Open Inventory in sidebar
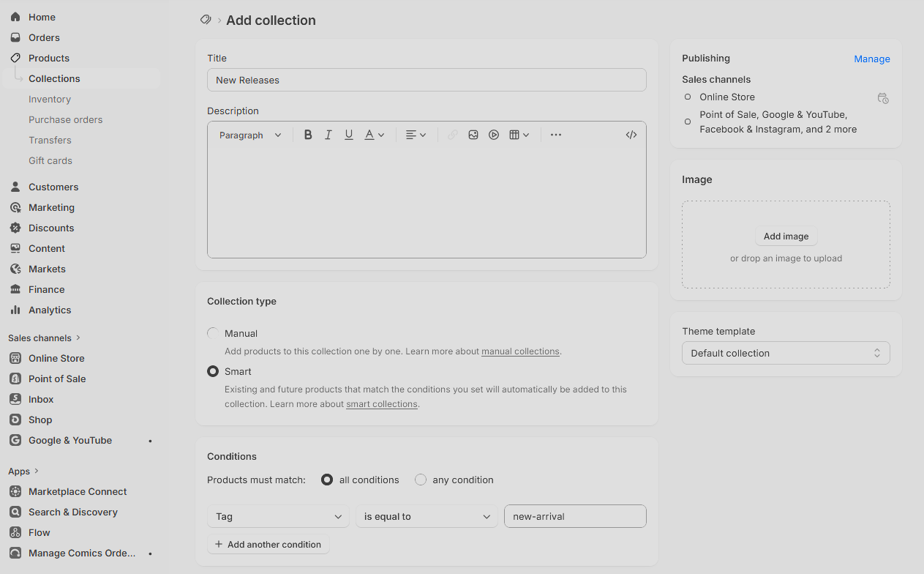Screen dimensions: 924x574 tap(50, 99)
